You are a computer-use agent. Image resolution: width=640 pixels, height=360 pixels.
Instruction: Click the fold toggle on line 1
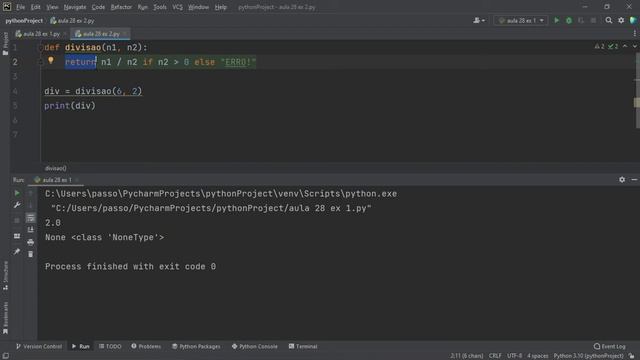41,48
